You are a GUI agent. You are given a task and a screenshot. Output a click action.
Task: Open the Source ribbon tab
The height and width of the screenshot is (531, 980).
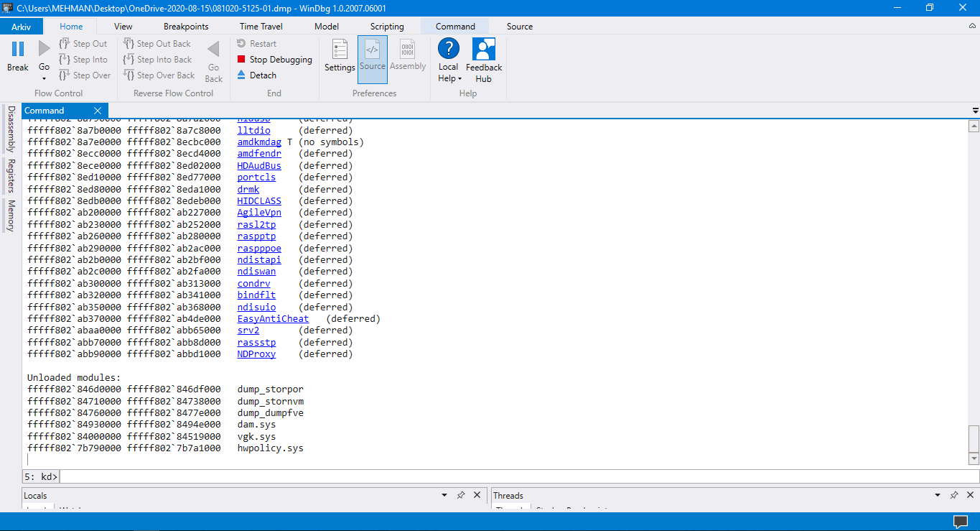coord(520,27)
